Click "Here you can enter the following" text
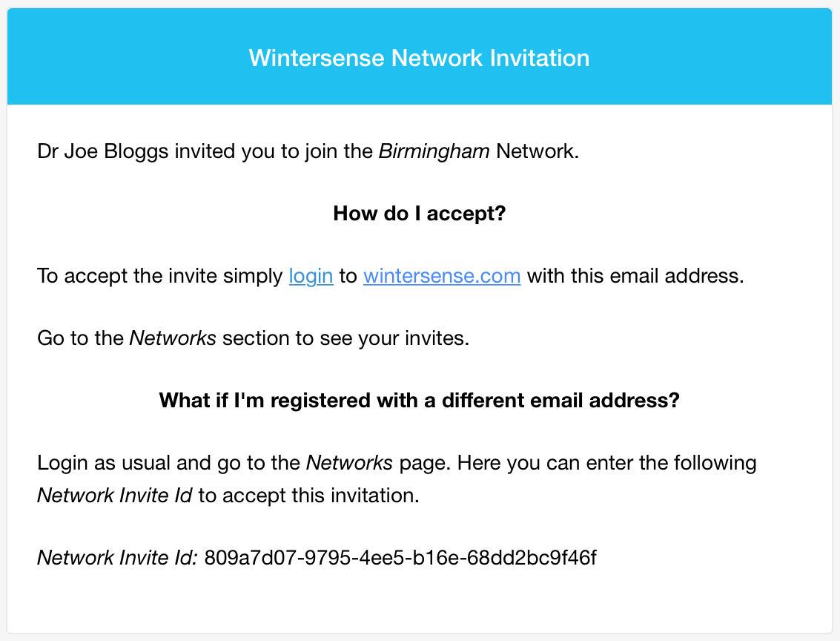Screen dimensions: 840x641 pos(606,463)
